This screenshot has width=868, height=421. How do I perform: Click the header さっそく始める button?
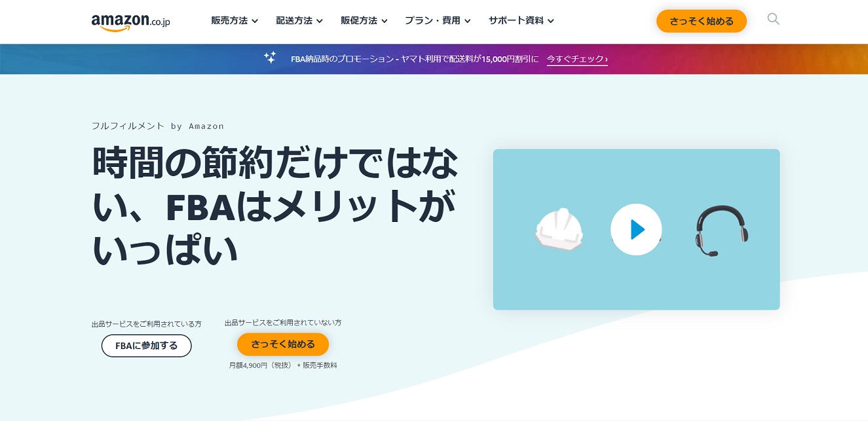(701, 21)
